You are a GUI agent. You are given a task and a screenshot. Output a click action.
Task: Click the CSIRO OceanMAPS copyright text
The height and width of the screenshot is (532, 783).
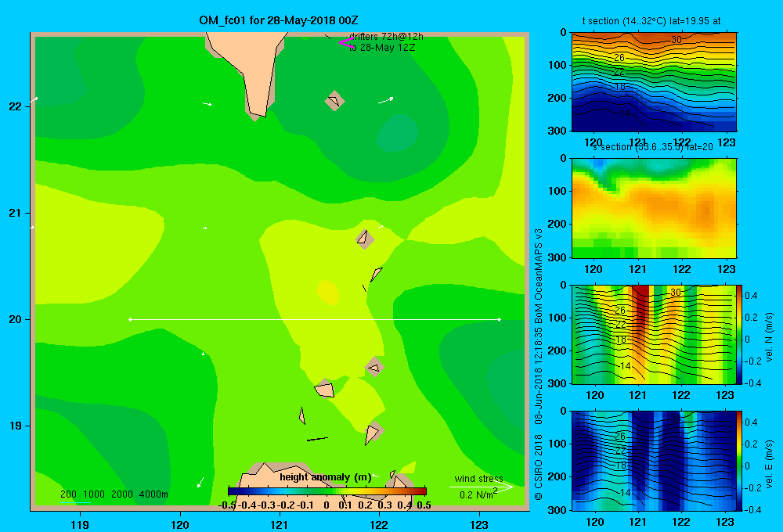point(539,365)
